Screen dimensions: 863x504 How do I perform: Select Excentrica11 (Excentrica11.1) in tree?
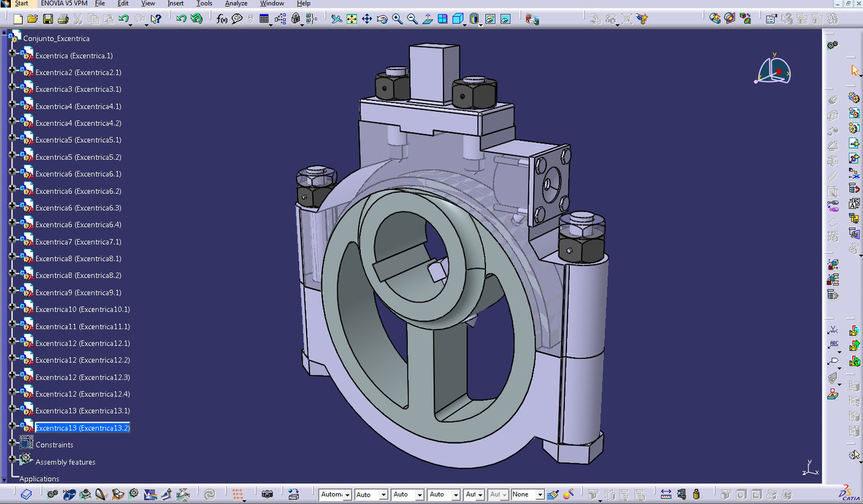pyautogui.click(x=82, y=327)
